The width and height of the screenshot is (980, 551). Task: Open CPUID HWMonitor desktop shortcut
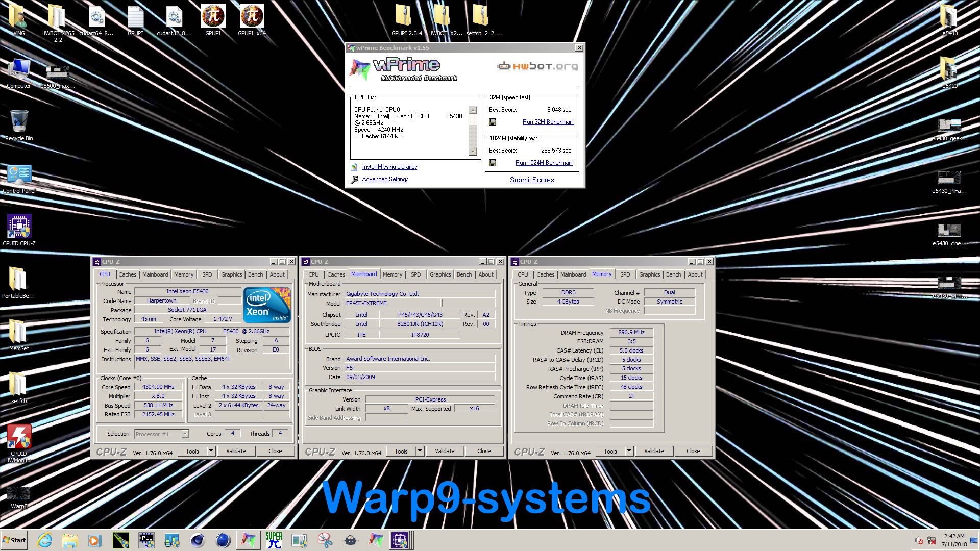(19, 443)
